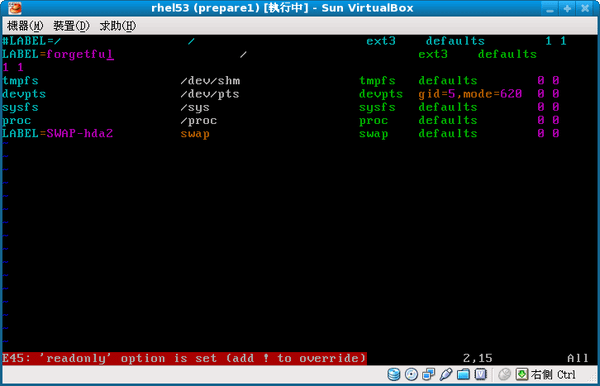Click sysfs at the start of its line
The height and width of the screenshot is (386, 600).
[x=20, y=107]
